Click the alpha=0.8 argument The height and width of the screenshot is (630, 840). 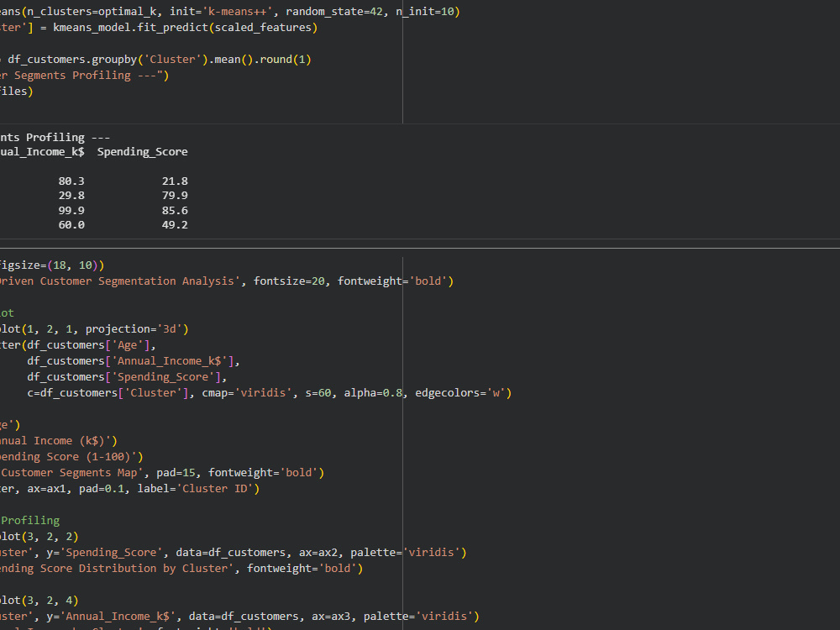(373, 393)
